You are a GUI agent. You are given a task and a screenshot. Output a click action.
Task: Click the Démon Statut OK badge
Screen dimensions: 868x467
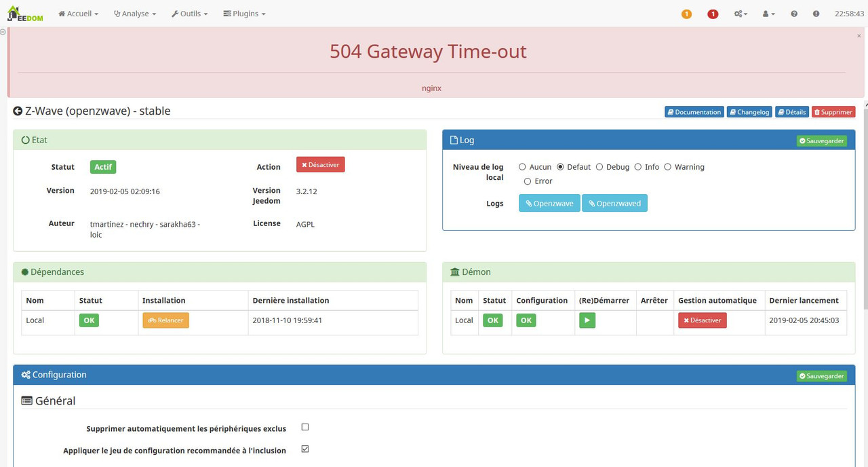(493, 320)
